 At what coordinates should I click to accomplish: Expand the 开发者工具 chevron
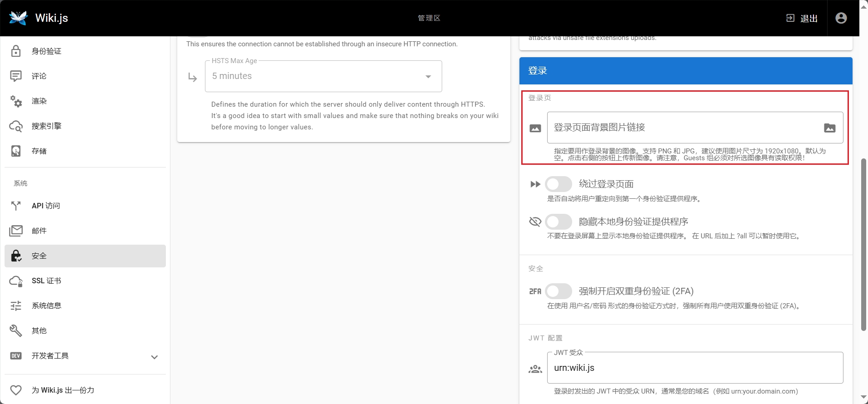pyautogui.click(x=155, y=357)
